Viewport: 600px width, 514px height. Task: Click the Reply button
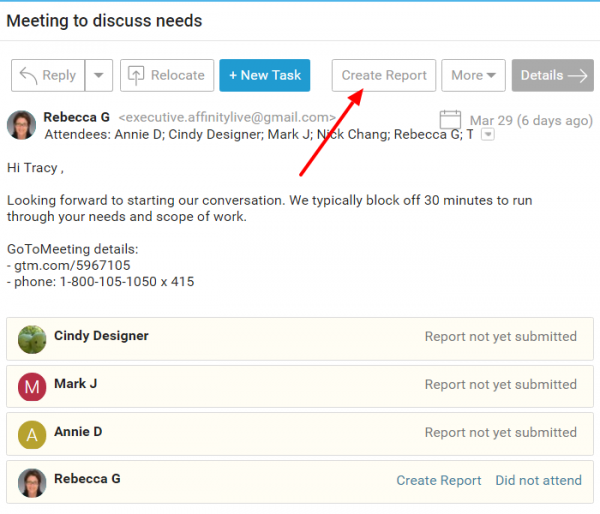(x=48, y=75)
